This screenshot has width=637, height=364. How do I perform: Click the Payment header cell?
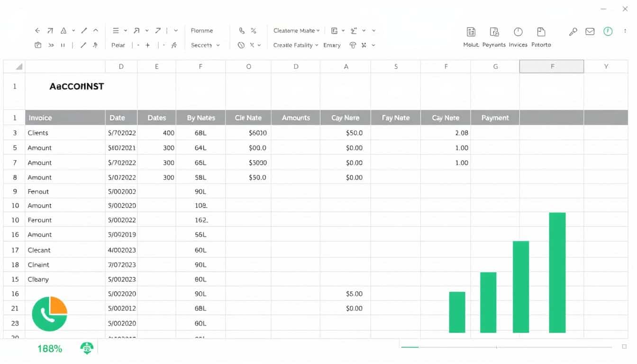click(495, 118)
